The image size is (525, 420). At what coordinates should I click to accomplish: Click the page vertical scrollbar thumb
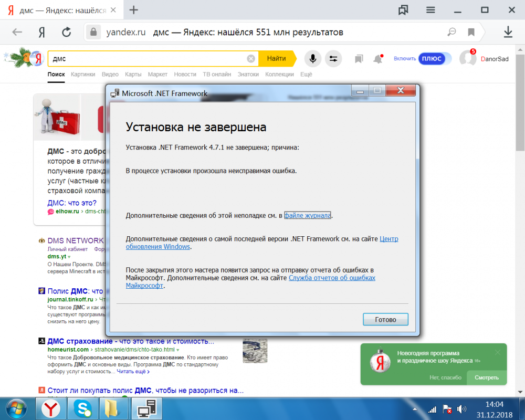click(520, 102)
